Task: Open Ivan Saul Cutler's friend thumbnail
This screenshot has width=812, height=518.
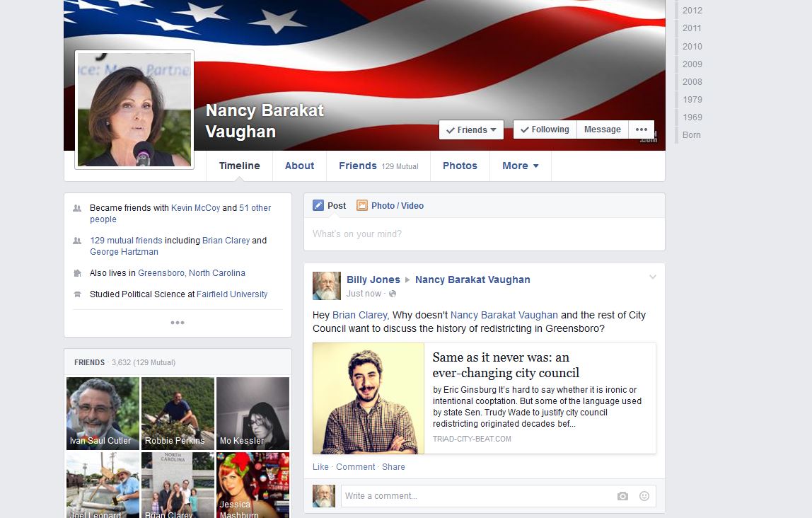Action: point(103,413)
